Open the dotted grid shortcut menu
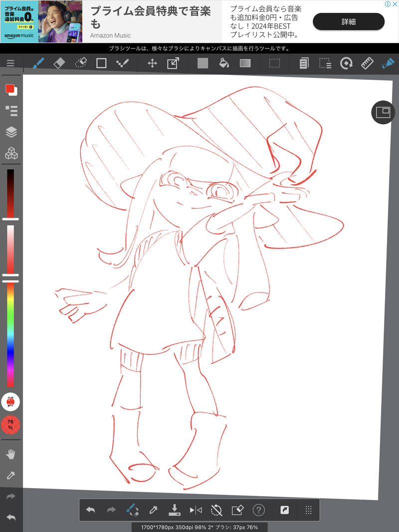399x532 pixels. pyautogui.click(x=309, y=510)
